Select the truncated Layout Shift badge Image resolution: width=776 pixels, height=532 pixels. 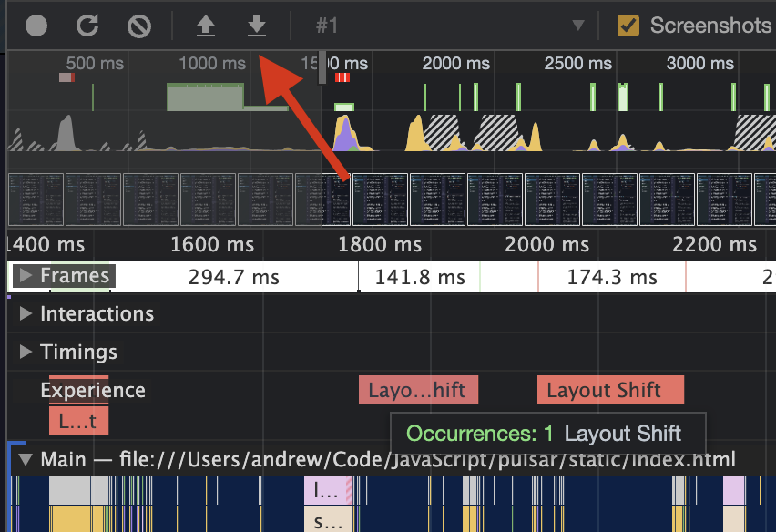tap(418, 389)
